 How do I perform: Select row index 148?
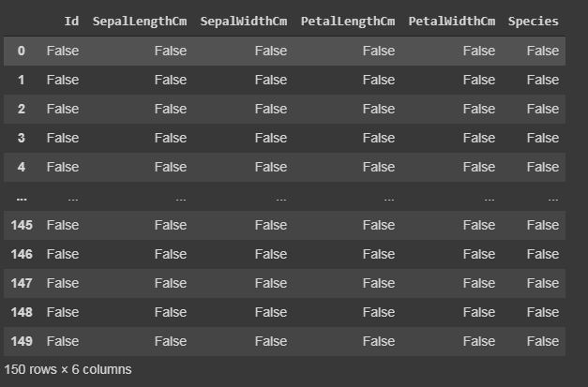pos(22,312)
